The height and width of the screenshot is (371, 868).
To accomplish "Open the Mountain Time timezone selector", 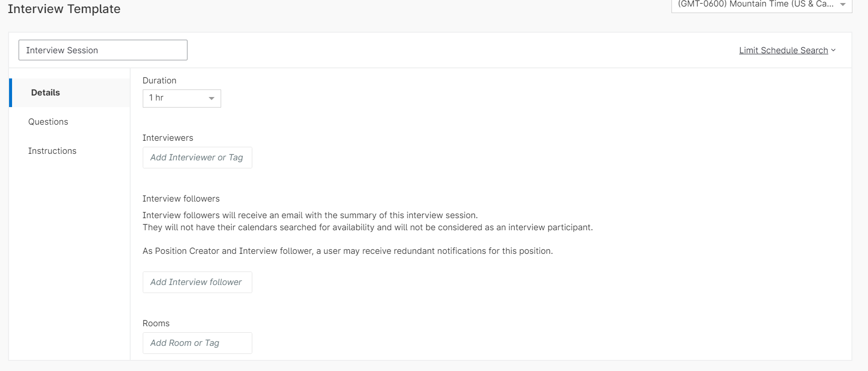I will (x=756, y=5).
